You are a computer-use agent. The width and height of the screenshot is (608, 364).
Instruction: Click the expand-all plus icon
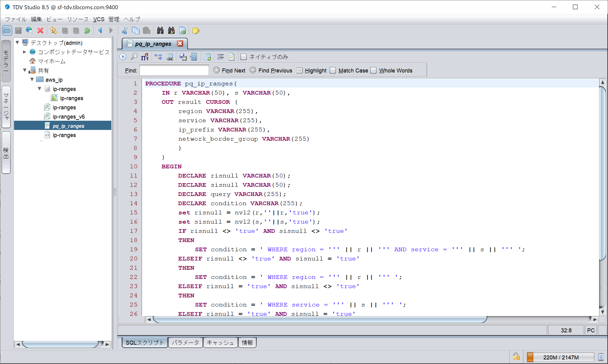pos(65,31)
